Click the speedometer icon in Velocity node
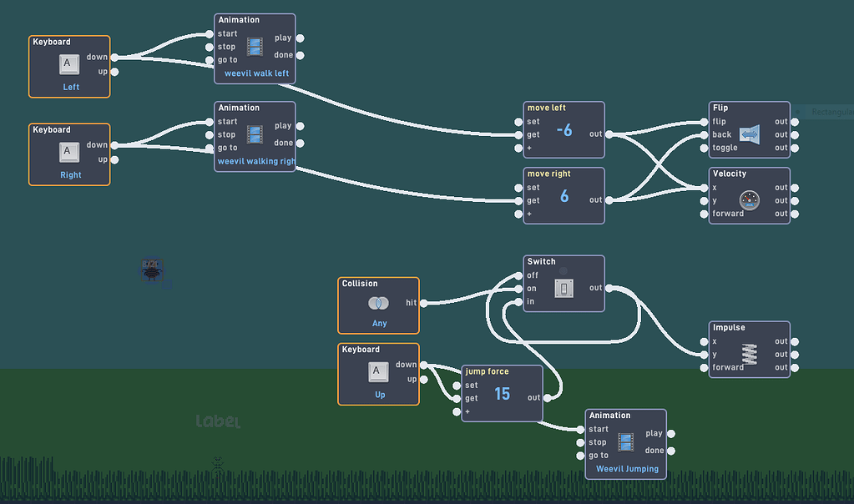The height and width of the screenshot is (504, 854). (x=750, y=200)
